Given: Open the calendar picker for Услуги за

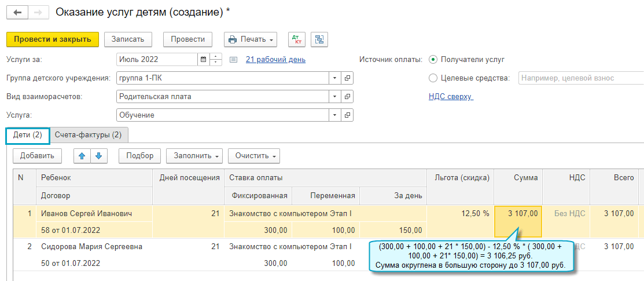Looking at the screenshot, I should [203, 59].
